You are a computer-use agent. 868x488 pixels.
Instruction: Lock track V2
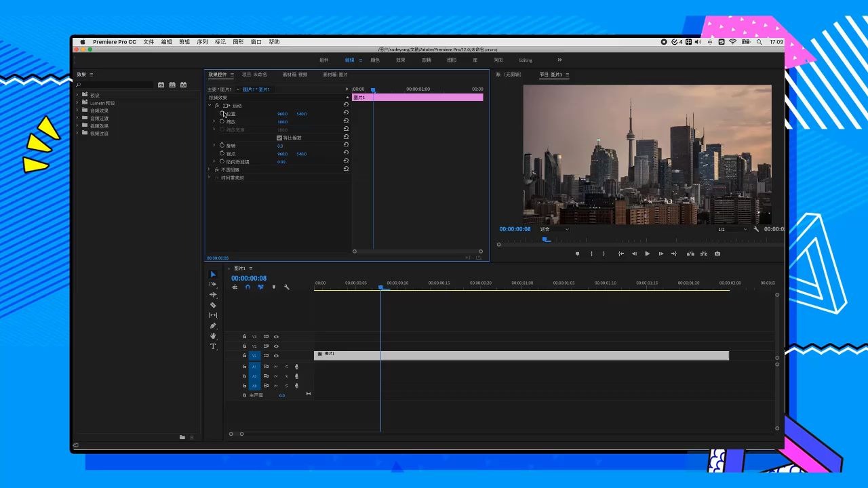coord(245,346)
